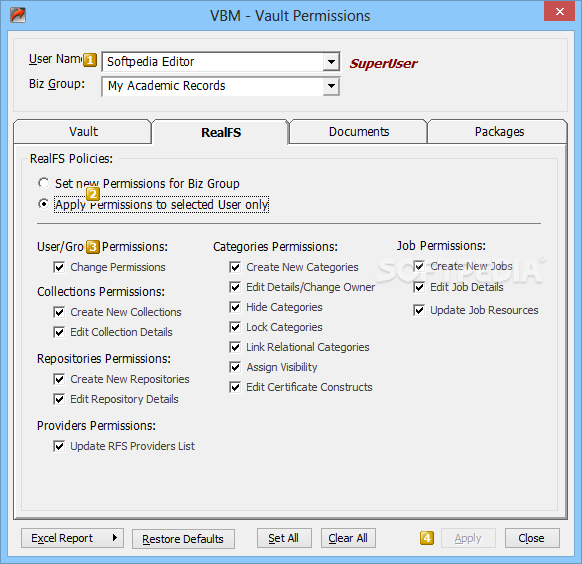The image size is (582, 564).
Task: Expand the Biz Group dropdown arrow
Action: point(331,86)
